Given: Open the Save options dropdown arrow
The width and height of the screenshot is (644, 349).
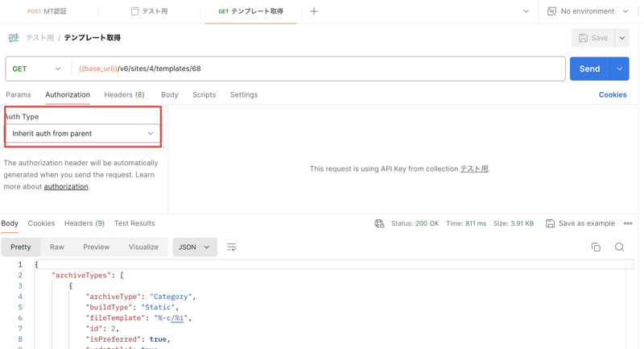Looking at the screenshot, I should 622,38.
